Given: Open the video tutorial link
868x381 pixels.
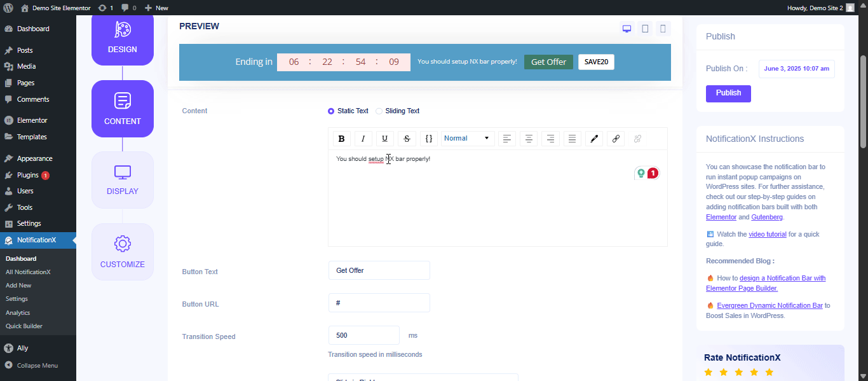Looking at the screenshot, I should point(768,234).
